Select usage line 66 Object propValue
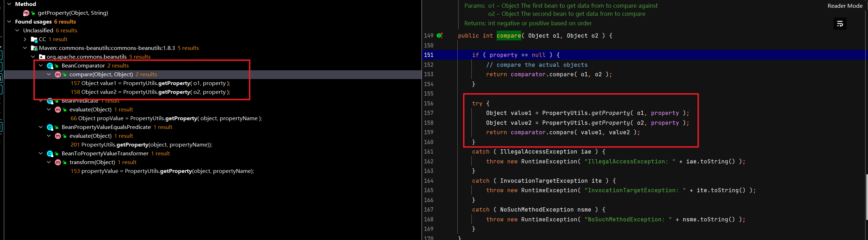 point(166,118)
